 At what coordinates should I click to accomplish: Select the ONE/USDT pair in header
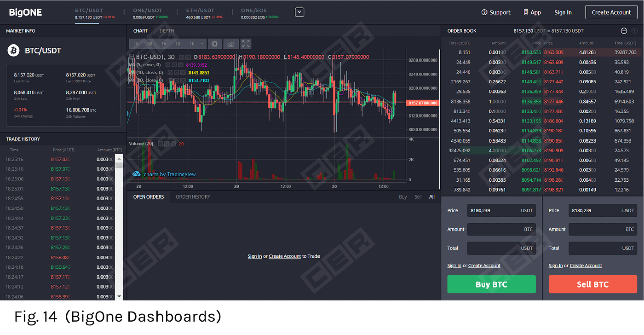coord(150,13)
